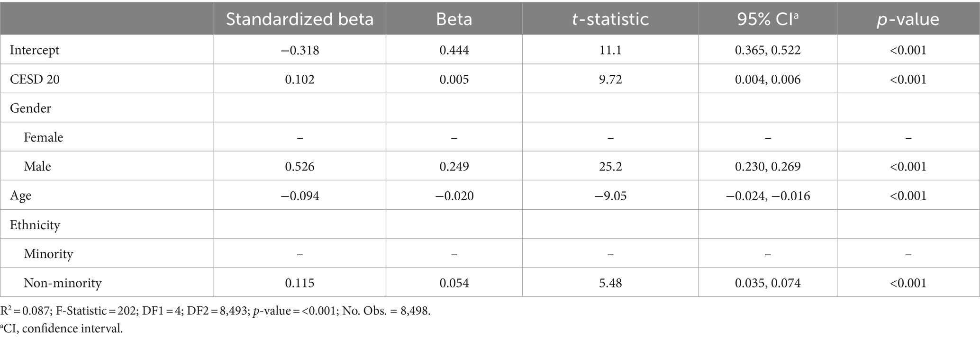Screen dimensions: 980x339
Task: Click the 95% CI column header
Action: 768,19
